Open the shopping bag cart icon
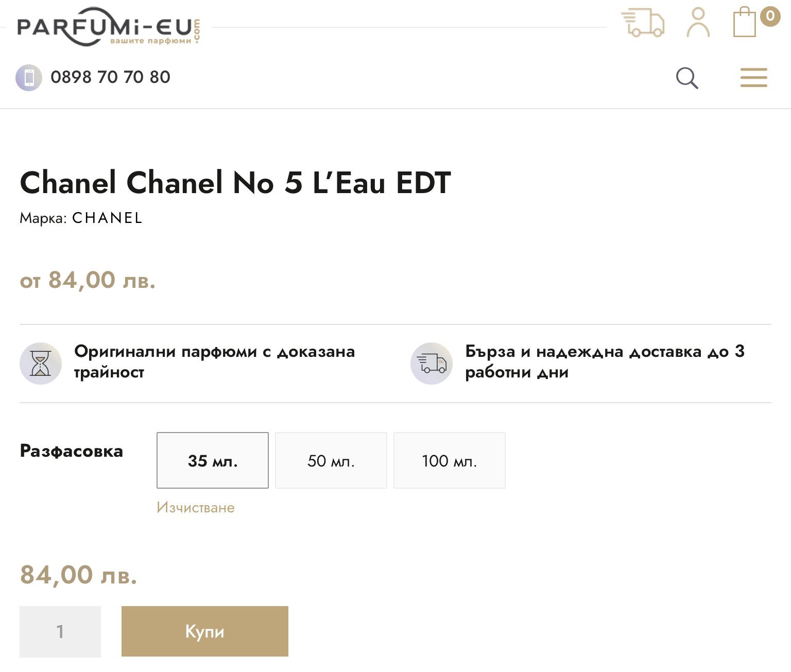Screen dimensions: 791x672 coord(745,23)
